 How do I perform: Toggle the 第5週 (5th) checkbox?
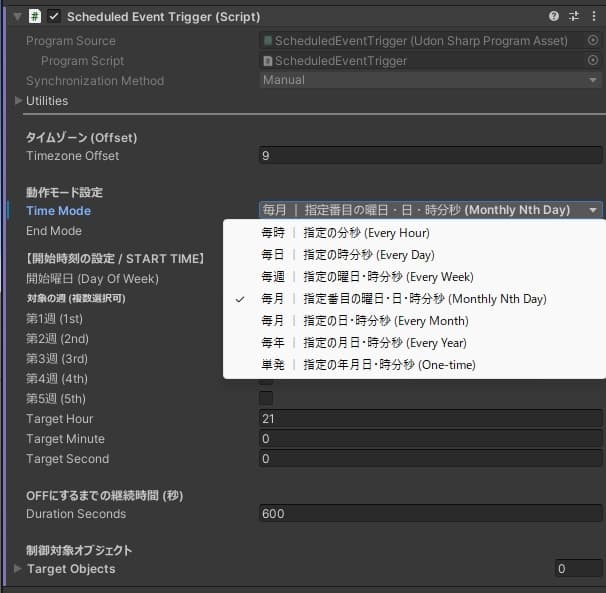(266, 398)
